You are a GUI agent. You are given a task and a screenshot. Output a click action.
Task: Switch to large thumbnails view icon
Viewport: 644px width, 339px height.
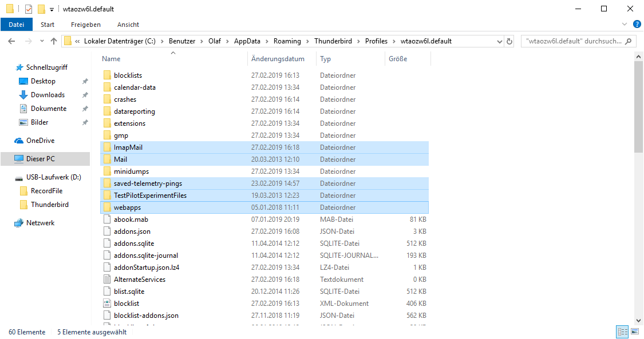point(635,332)
